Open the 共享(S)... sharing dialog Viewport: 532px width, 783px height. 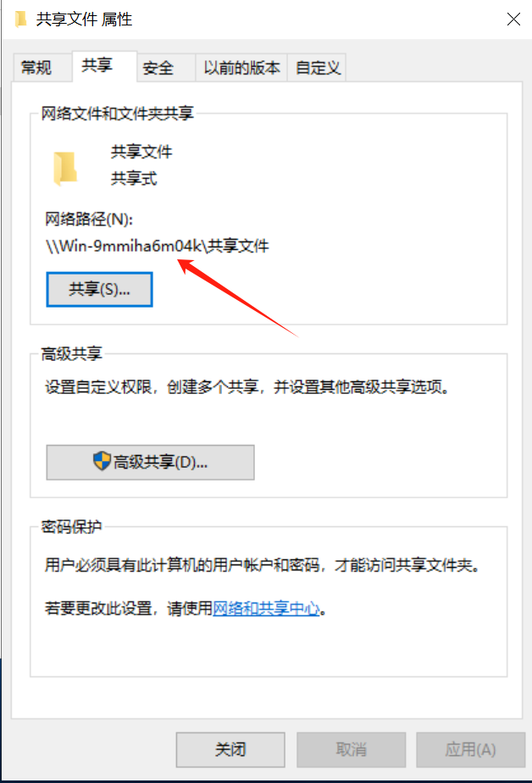tap(99, 289)
